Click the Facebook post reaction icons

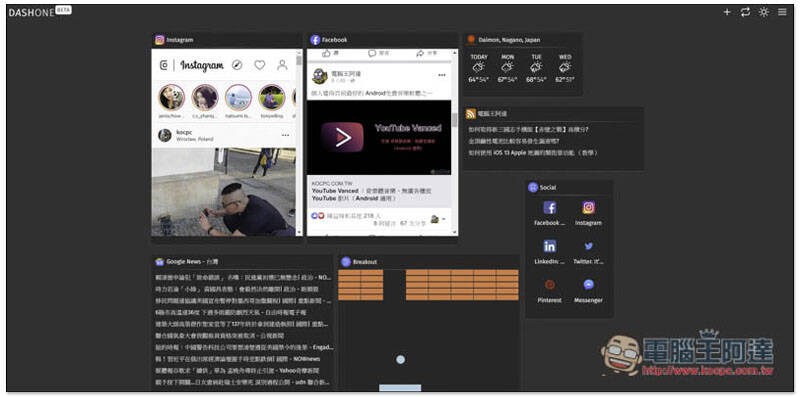[318, 216]
